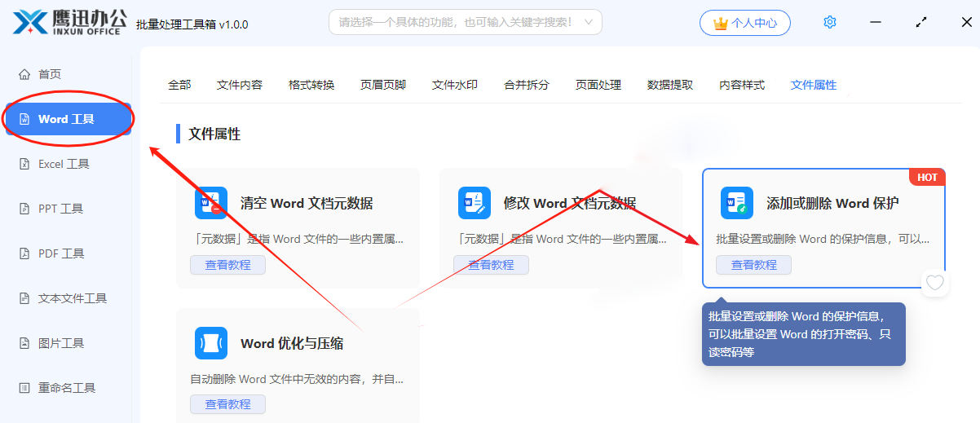Open the 添加或删除 Word 保护 title
The height and width of the screenshot is (423, 980).
[x=833, y=204]
